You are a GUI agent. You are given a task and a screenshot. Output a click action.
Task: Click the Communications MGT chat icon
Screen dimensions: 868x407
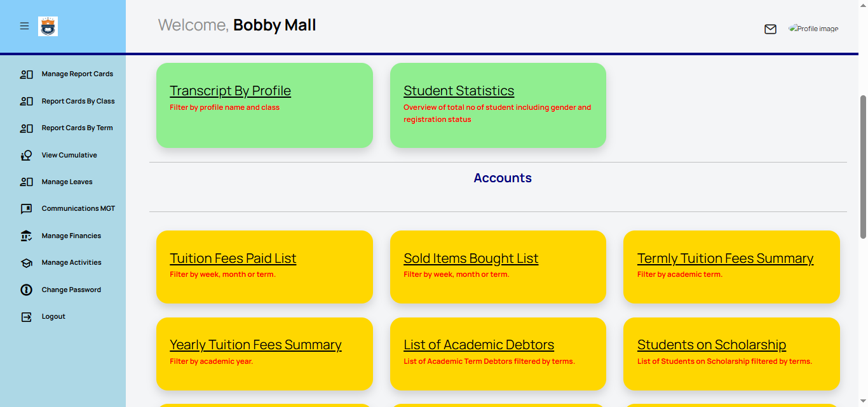tap(26, 209)
